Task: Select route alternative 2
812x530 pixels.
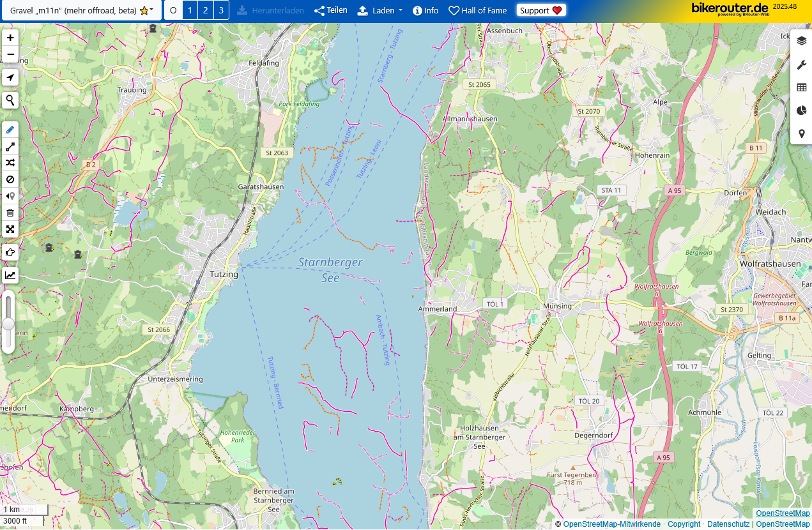Action: click(x=205, y=10)
